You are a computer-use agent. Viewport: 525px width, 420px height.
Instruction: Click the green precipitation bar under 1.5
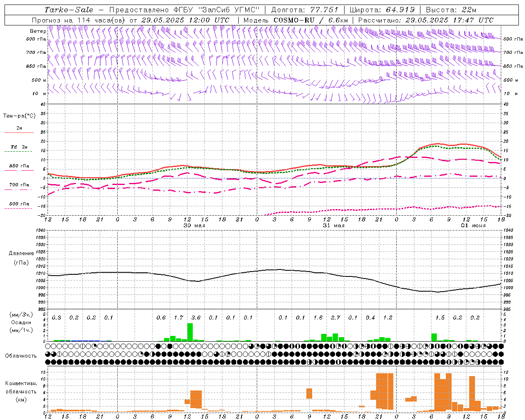(434, 337)
